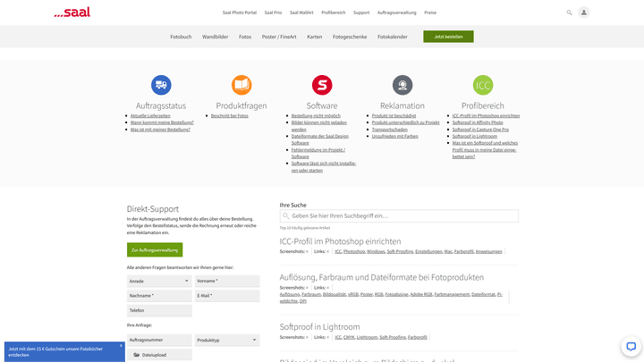Click the green ICC Profibereich icon
This screenshot has height=362, width=644.
click(x=483, y=85)
